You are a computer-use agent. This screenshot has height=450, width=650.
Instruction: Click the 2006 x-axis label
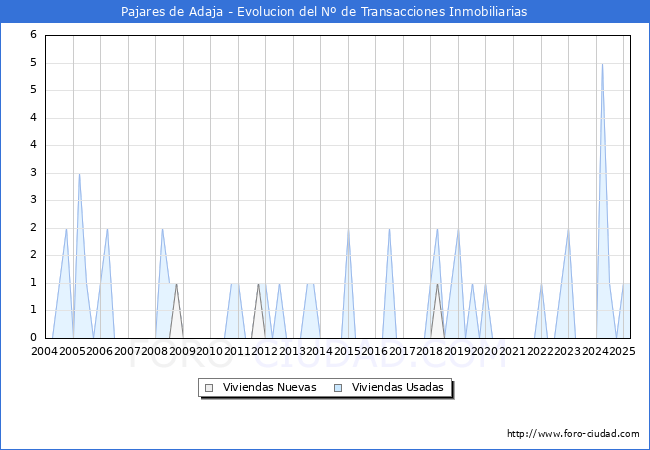(x=99, y=351)
